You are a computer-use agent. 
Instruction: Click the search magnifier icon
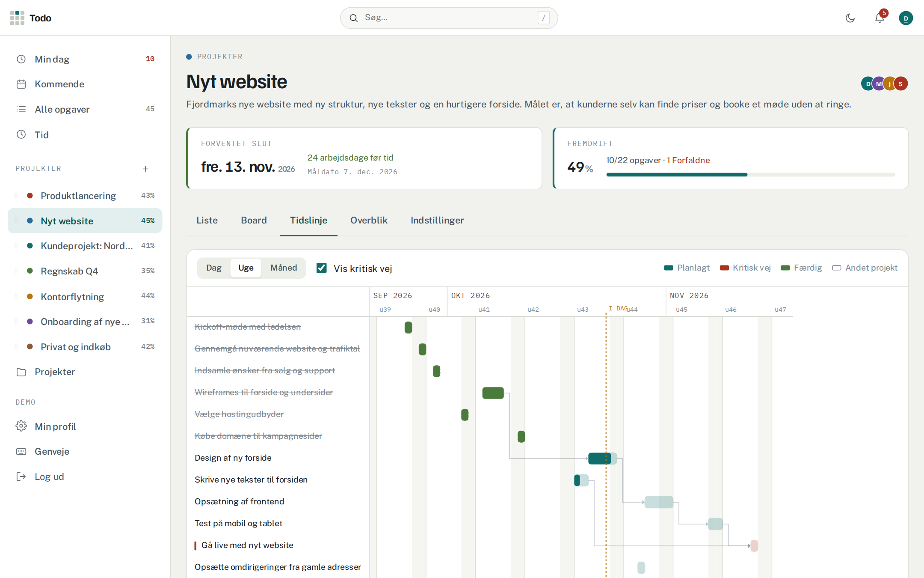(x=353, y=18)
